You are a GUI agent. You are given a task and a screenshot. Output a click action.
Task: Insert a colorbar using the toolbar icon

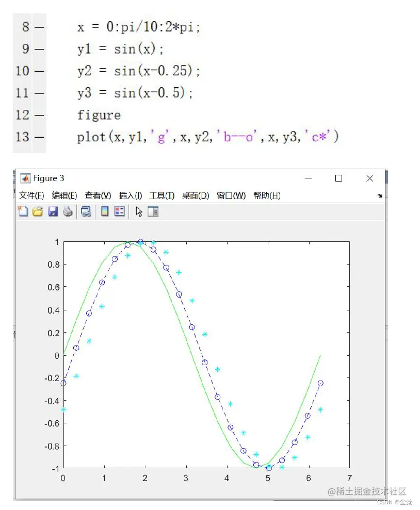pos(104,211)
